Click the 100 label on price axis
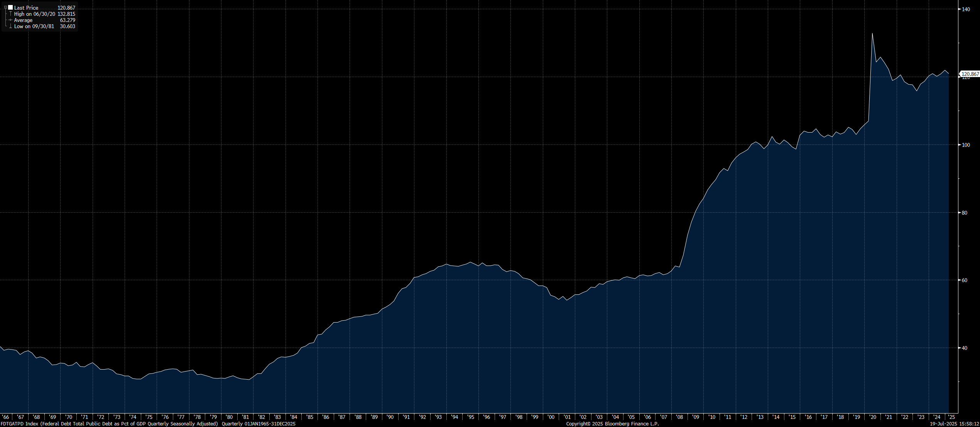The width and height of the screenshot is (980, 427). 966,145
